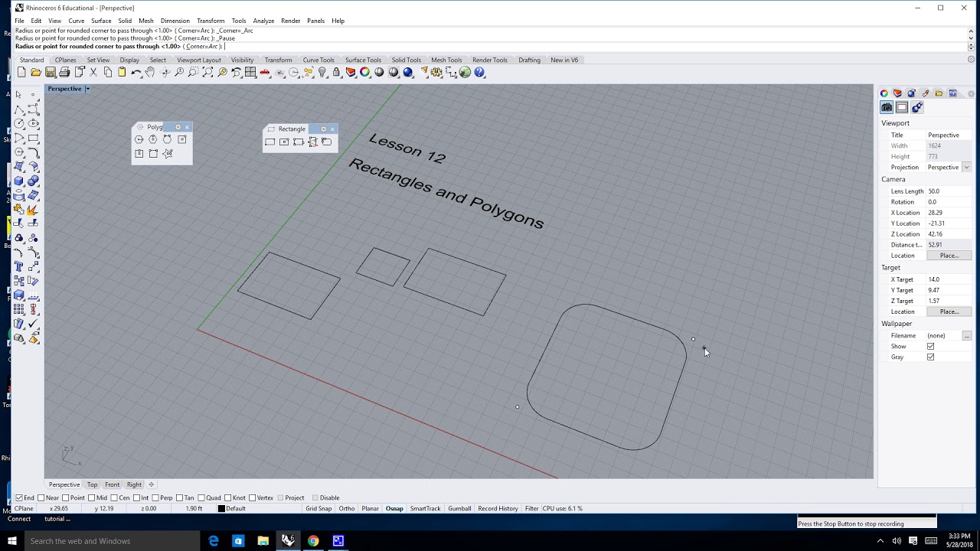Toggle the Near osnap checkbox

click(41, 498)
